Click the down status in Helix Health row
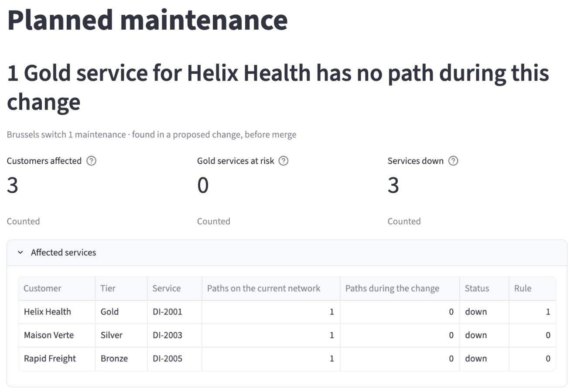Screen dimensions: 574x392 [484, 312]
